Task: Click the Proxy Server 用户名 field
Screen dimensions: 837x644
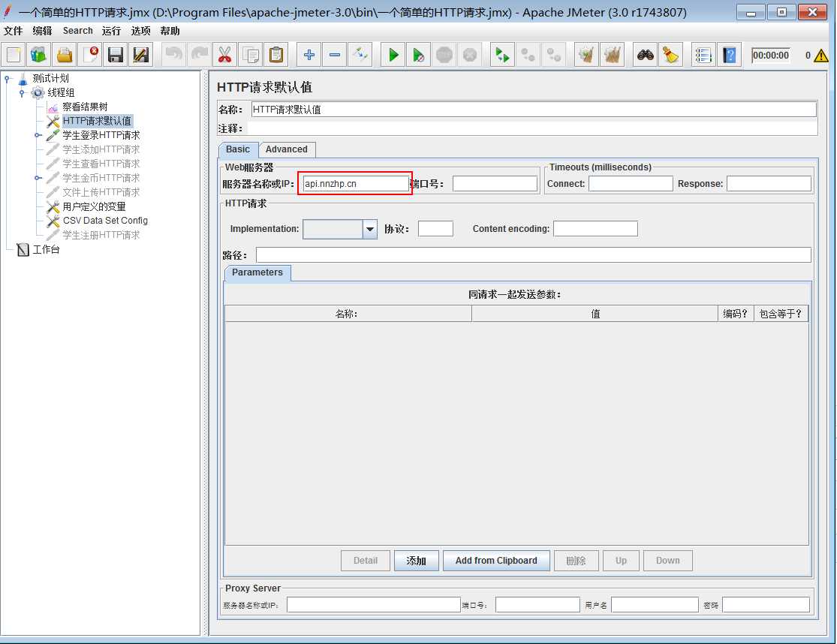Action: click(x=655, y=605)
